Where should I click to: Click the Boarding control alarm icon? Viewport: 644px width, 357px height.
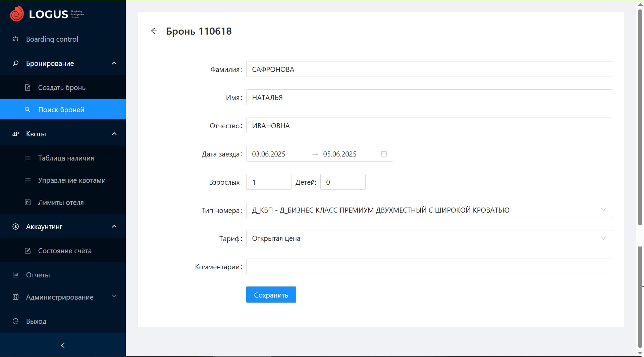pyautogui.click(x=15, y=39)
